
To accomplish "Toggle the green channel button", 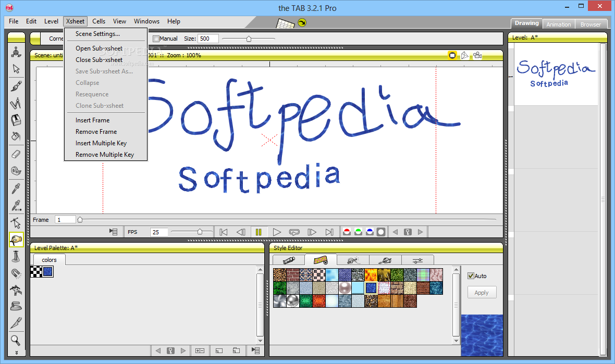I will [x=358, y=232].
